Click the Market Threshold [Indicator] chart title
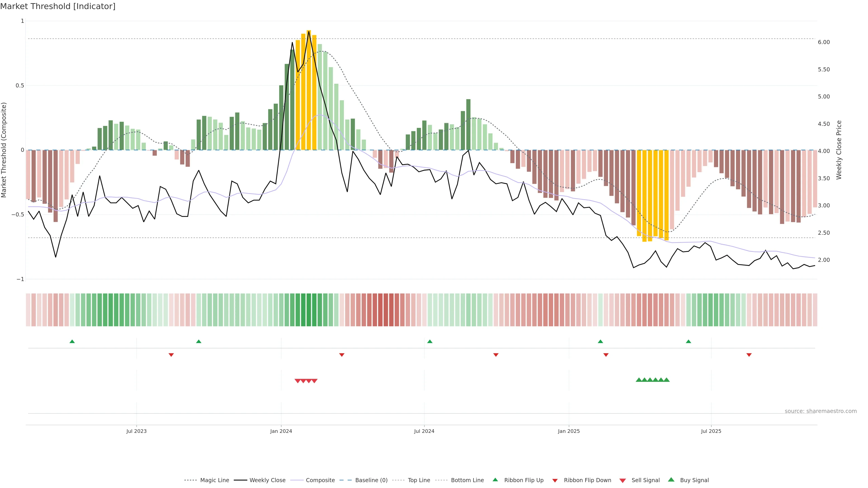The image size is (868, 488). (x=58, y=6)
